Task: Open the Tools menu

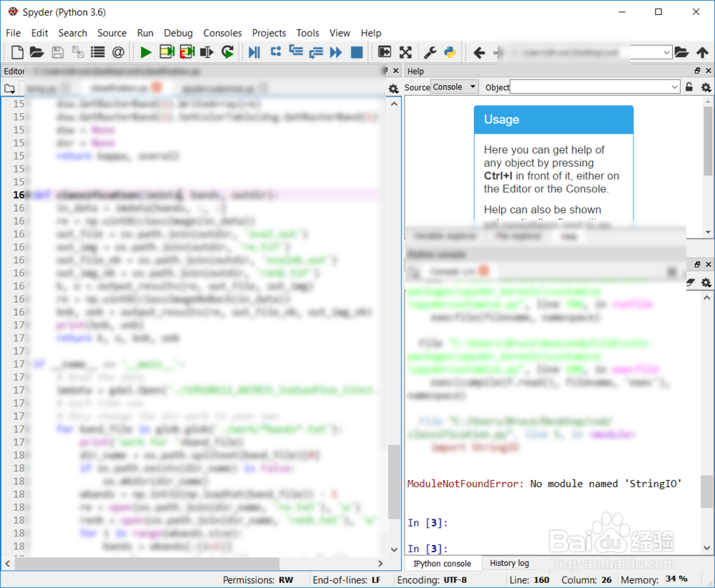Action: pyautogui.click(x=307, y=33)
